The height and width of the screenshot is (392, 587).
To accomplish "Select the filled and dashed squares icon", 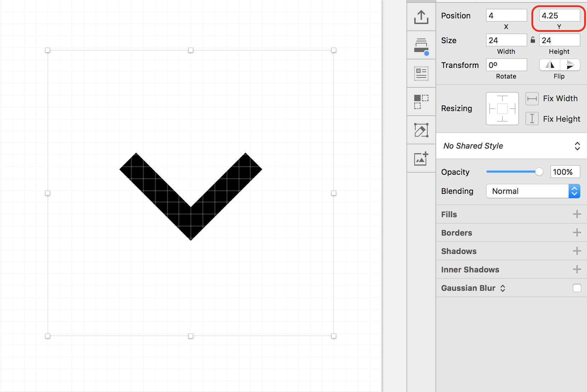I will tap(421, 102).
